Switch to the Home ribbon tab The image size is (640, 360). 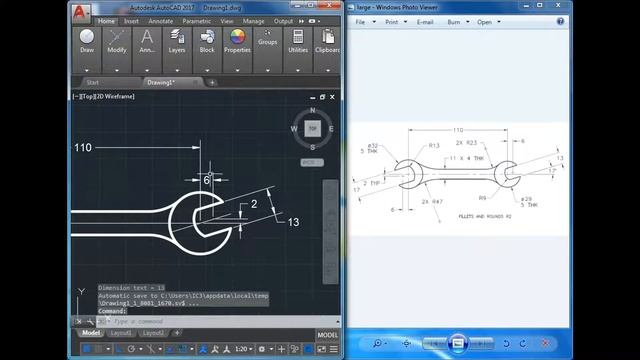pyautogui.click(x=106, y=21)
